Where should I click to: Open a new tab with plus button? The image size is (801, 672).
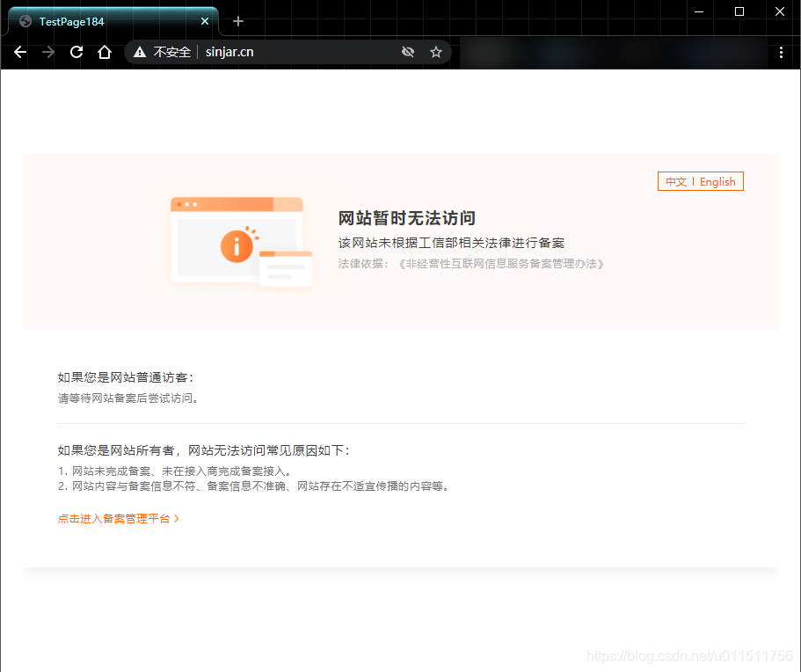[x=238, y=21]
